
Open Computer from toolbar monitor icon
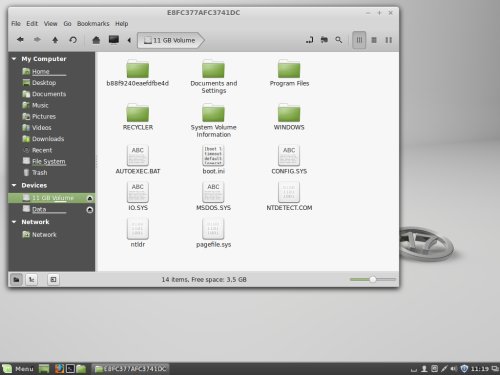114,40
